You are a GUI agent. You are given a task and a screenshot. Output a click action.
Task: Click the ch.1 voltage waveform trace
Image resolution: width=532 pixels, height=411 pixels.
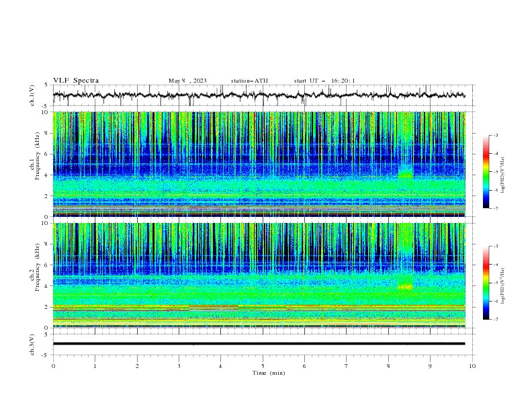tap(259, 95)
